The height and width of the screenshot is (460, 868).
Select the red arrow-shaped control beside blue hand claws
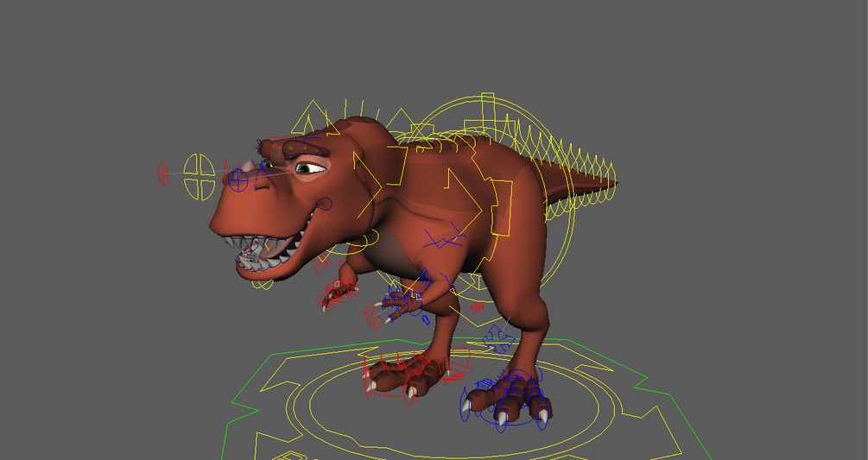click(372, 315)
